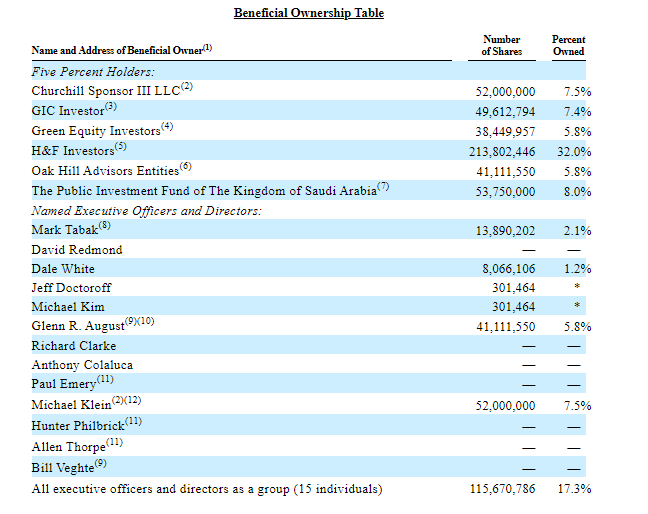The image size is (648, 514).
Task: Select 41,111,550 in Glenn R. August row
Action: coord(505,327)
